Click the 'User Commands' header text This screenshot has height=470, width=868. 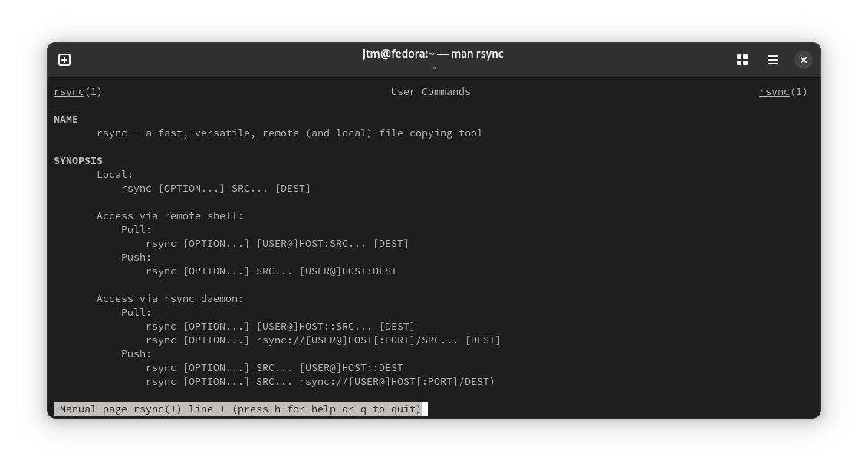coord(431,92)
